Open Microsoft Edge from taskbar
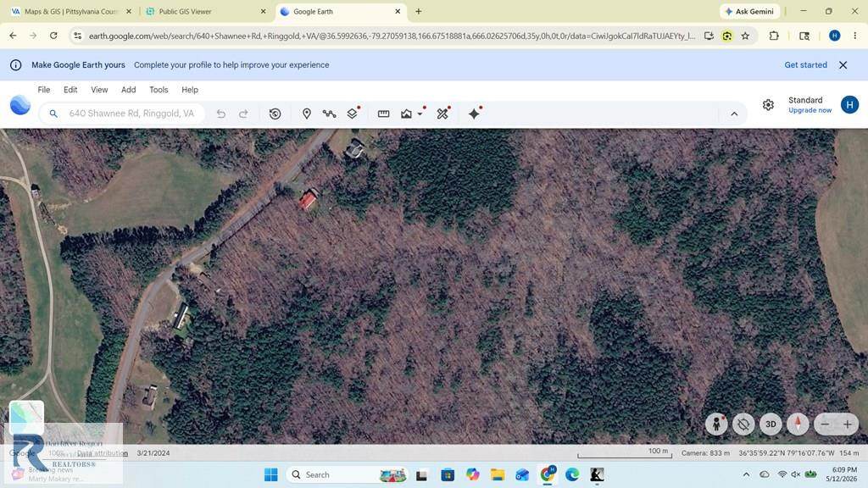The height and width of the screenshot is (488, 868). tap(572, 474)
